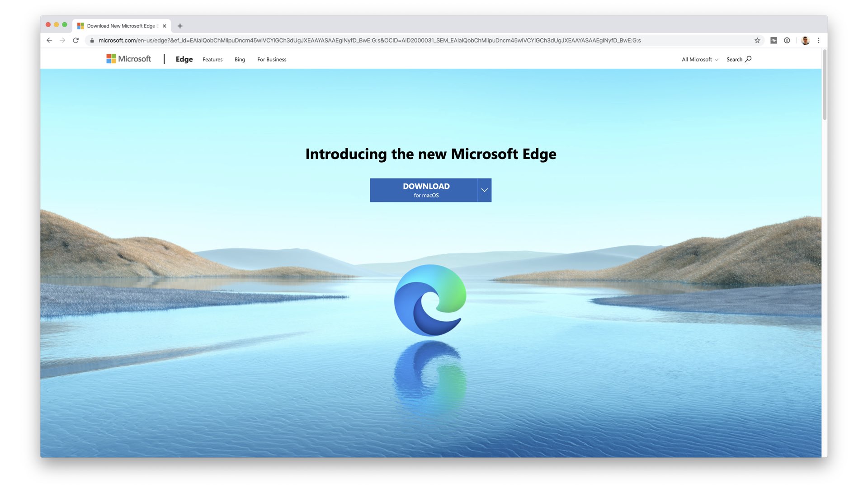Viewport: 868px width, 488px height.
Task: Click the browser forward arrow
Action: (62, 40)
